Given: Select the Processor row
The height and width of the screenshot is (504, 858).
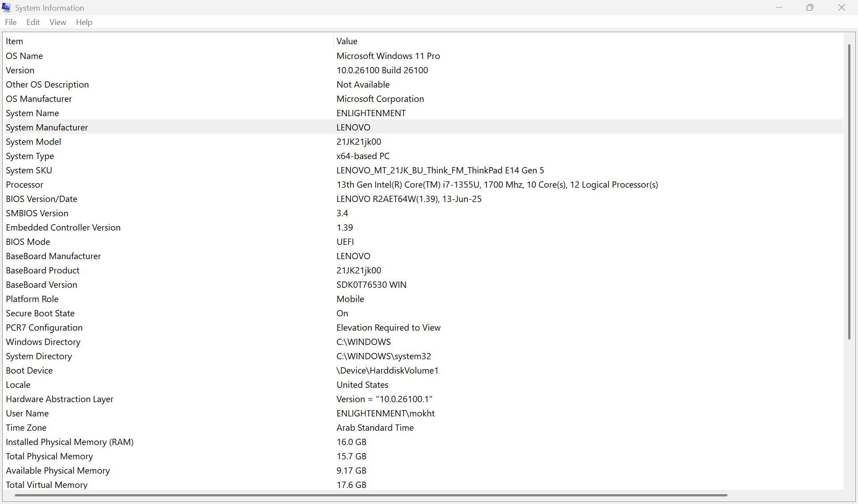Looking at the screenshot, I should click(x=25, y=185).
